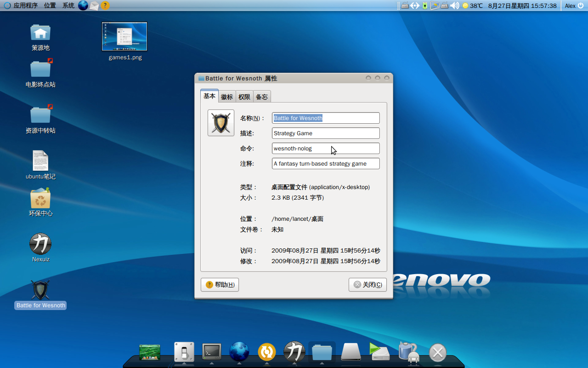The width and height of the screenshot is (588, 368).
Task: Open the orange update manager icon in dock
Action: pos(267,352)
